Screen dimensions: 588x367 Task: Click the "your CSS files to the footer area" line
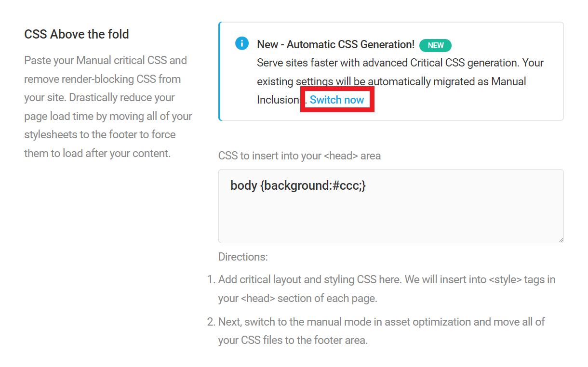[x=293, y=340]
